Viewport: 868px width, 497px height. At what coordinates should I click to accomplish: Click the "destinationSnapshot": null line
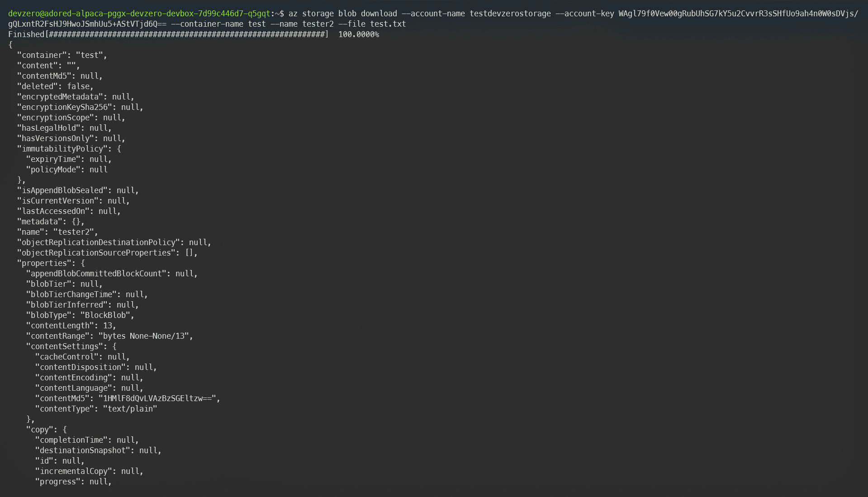[x=98, y=450]
